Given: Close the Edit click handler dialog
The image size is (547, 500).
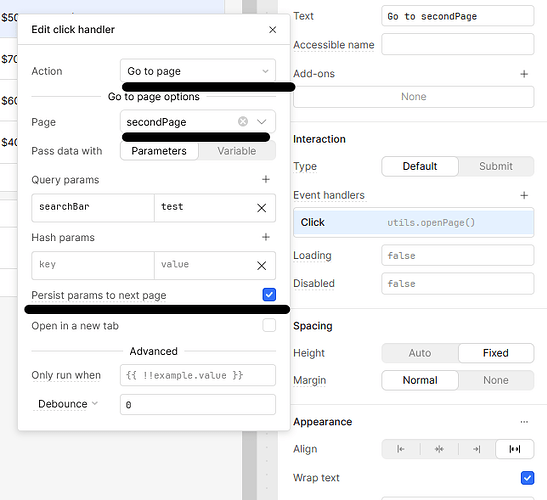Looking at the screenshot, I should [272, 30].
